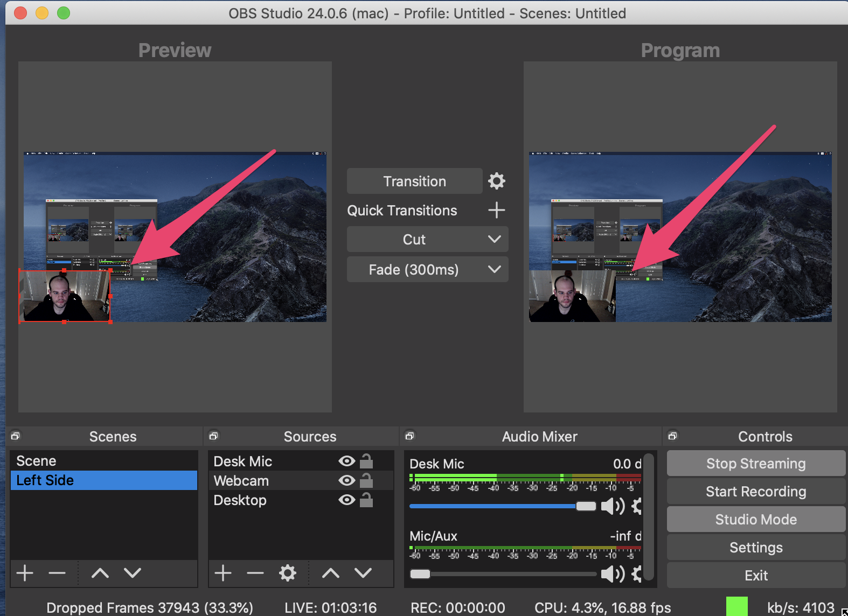Click the Desk Mic volume slider handle
848x616 pixels.
point(586,506)
